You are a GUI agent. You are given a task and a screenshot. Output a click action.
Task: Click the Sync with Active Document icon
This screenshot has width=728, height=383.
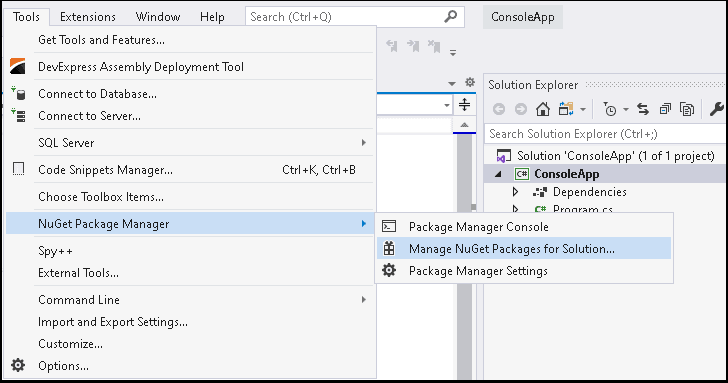[x=643, y=109]
